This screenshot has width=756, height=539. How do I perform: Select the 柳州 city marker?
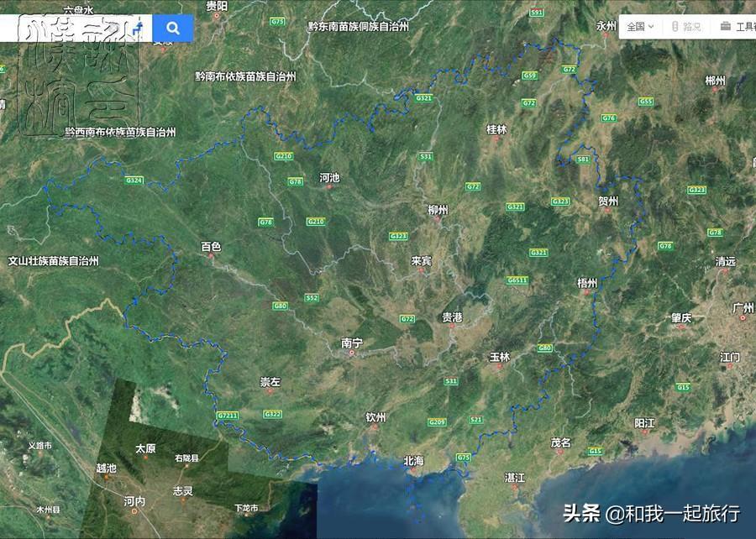tap(438, 210)
